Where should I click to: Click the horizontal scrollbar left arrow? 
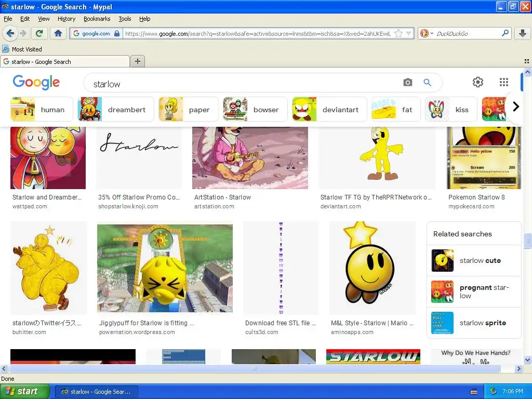(x=4, y=368)
